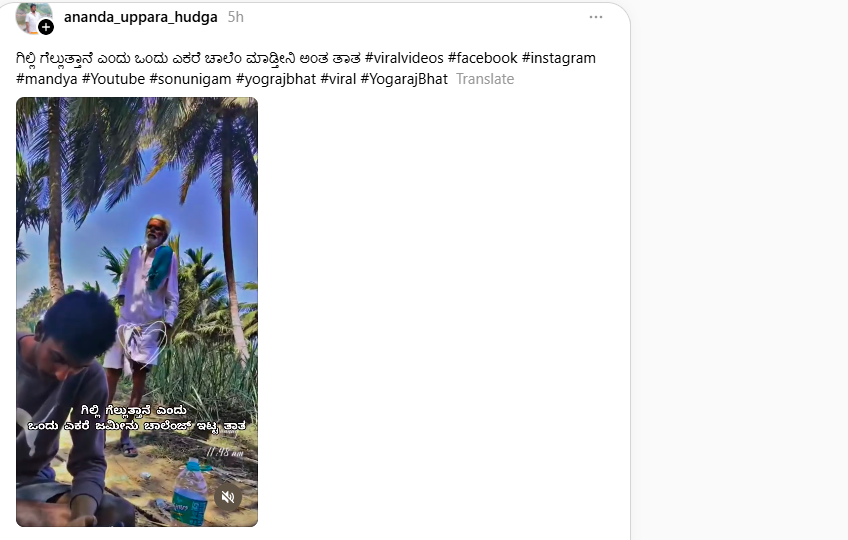Unmute the video using speaker icon
The image size is (848, 540).
228,497
